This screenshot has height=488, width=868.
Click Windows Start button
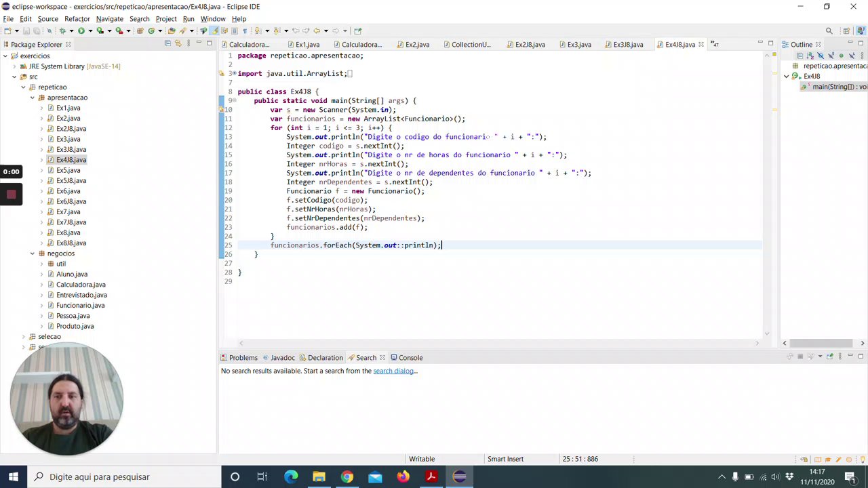pos(14,476)
